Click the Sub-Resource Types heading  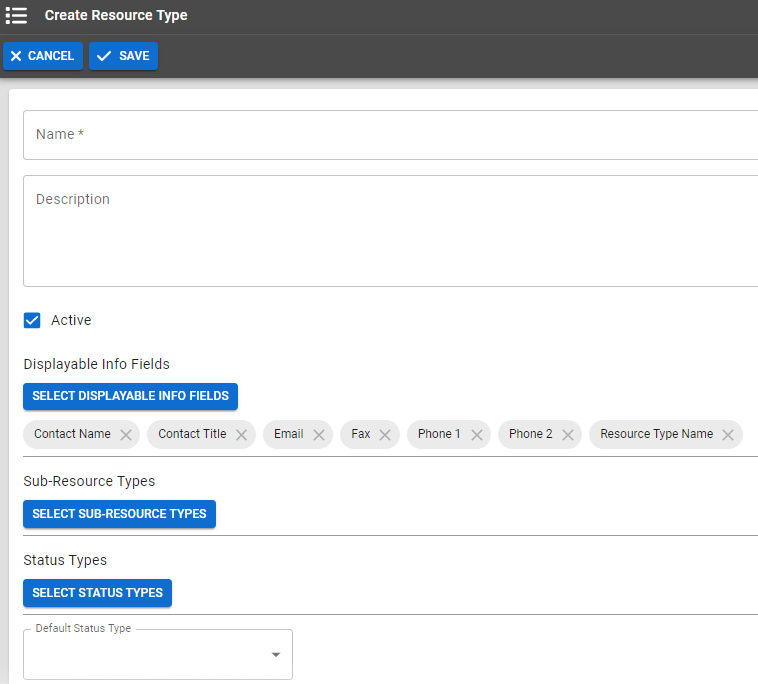click(x=89, y=481)
